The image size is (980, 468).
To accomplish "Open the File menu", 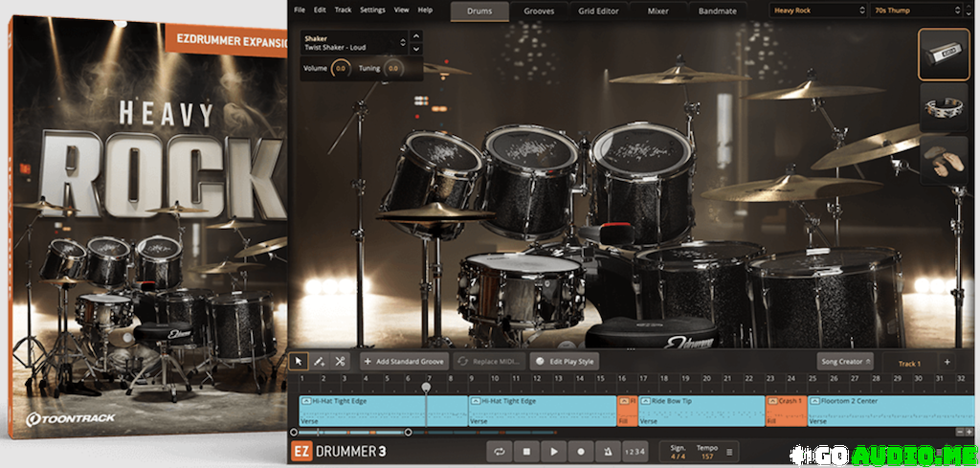I will coord(300,10).
